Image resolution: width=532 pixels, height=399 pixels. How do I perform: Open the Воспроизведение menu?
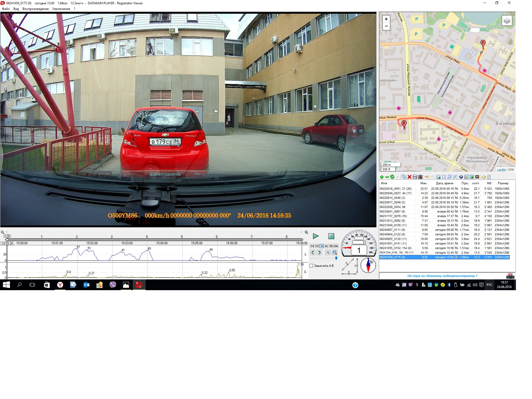pyautogui.click(x=35, y=9)
